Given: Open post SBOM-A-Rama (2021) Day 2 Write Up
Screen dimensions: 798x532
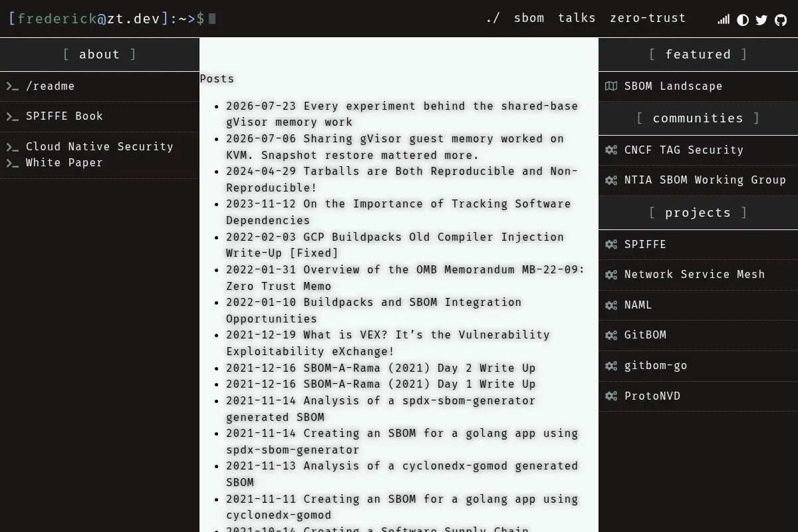Looking at the screenshot, I should 381,368.
